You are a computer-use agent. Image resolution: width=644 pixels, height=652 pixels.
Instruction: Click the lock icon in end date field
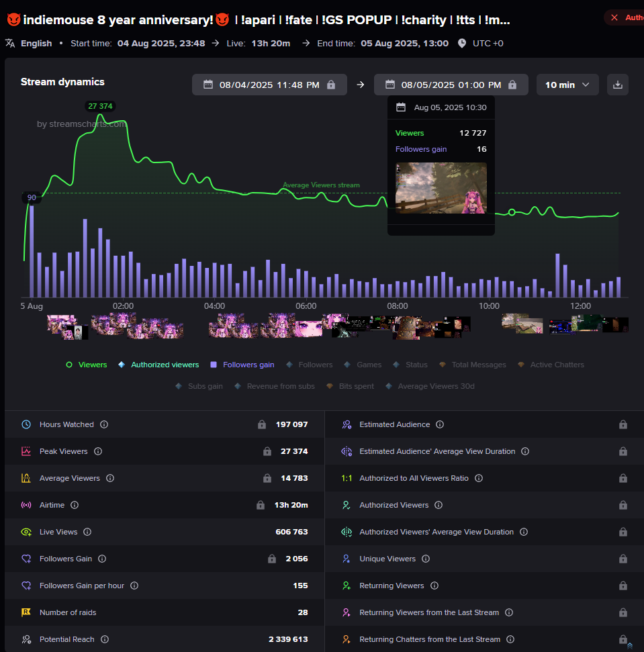pyautogui.click(x=512, y=85)
